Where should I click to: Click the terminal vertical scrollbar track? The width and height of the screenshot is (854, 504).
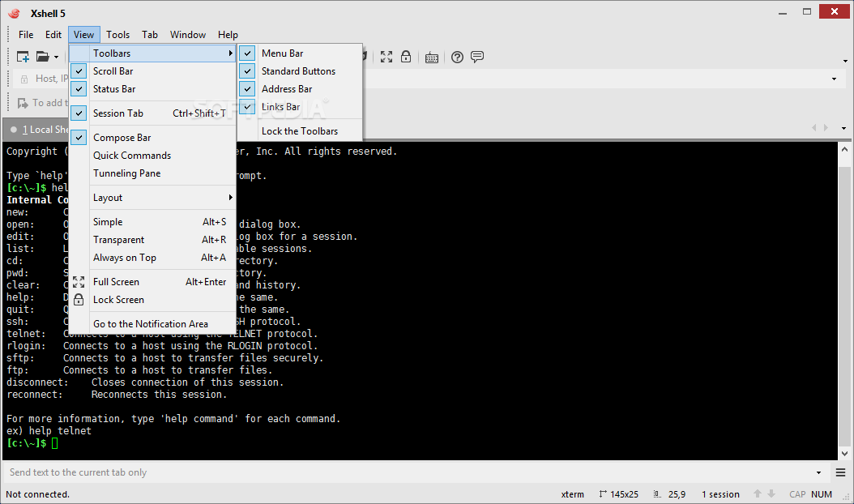pyautogui.click(x=845, y=301)
